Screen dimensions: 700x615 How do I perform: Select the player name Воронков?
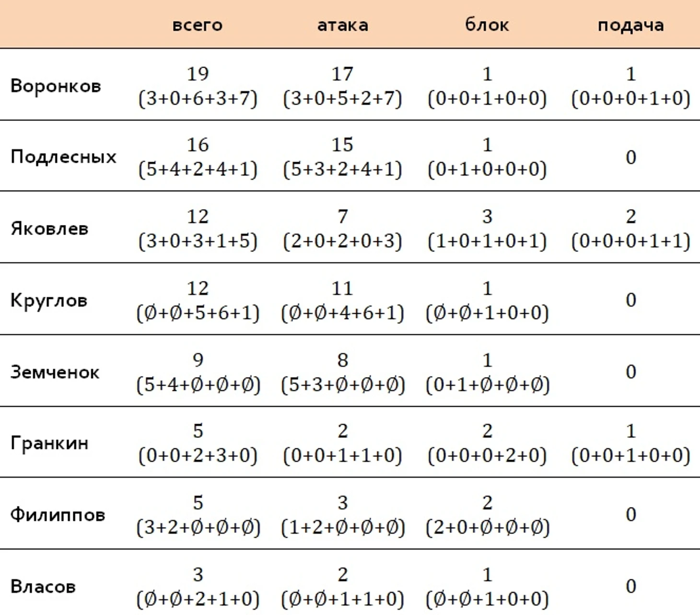[56, 86]
